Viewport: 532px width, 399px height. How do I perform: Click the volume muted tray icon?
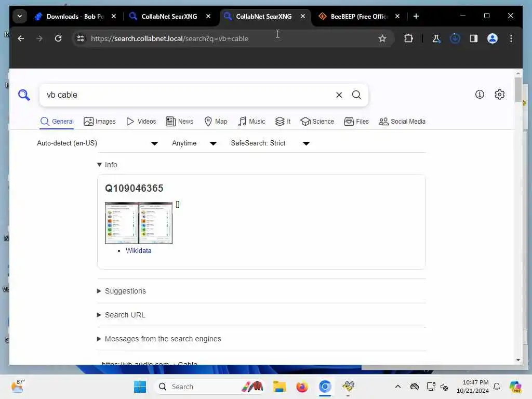(444, 387)
